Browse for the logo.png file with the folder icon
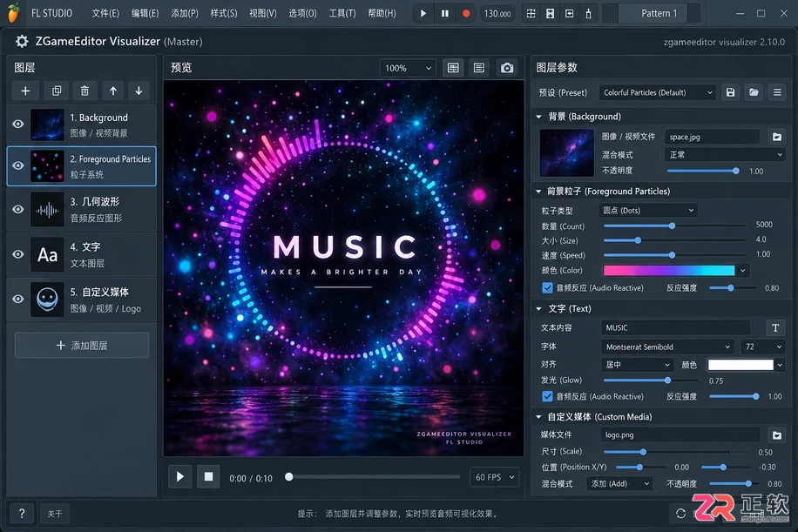This screenshot has height=532, width=798. point(776,435)
